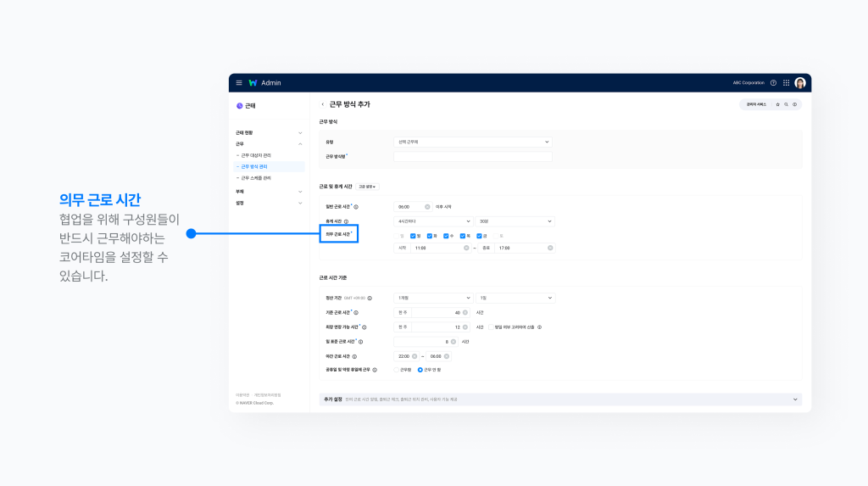Viewport: 868px width, 486px height.
Task: Clear the 일반 근로 시간 06:00 field
Action: tap(427, 207)
